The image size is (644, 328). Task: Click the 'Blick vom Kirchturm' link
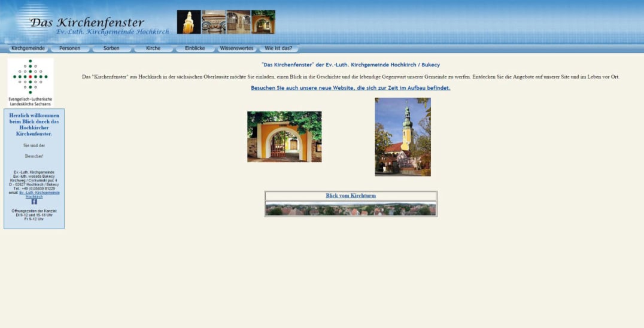351,196
